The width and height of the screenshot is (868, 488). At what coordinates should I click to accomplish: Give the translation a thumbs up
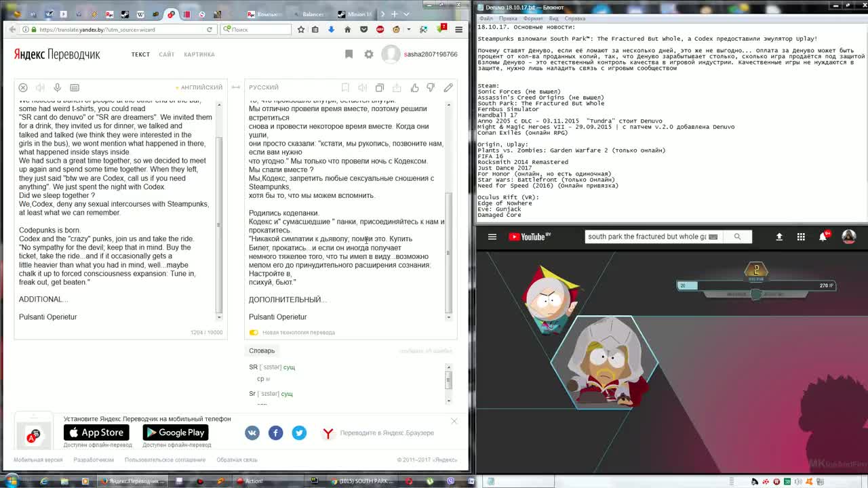click(414, 87)
